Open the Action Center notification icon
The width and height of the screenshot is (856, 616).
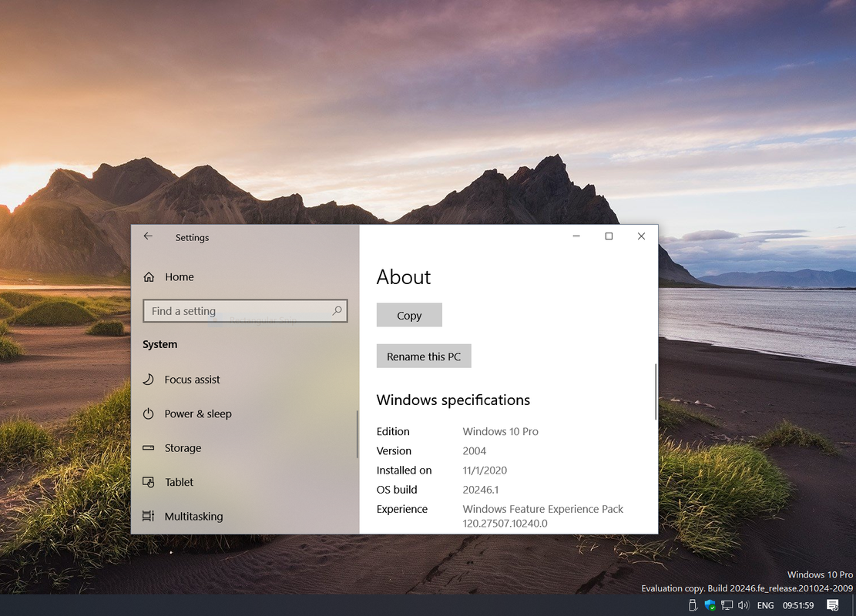tap(833, 605)
